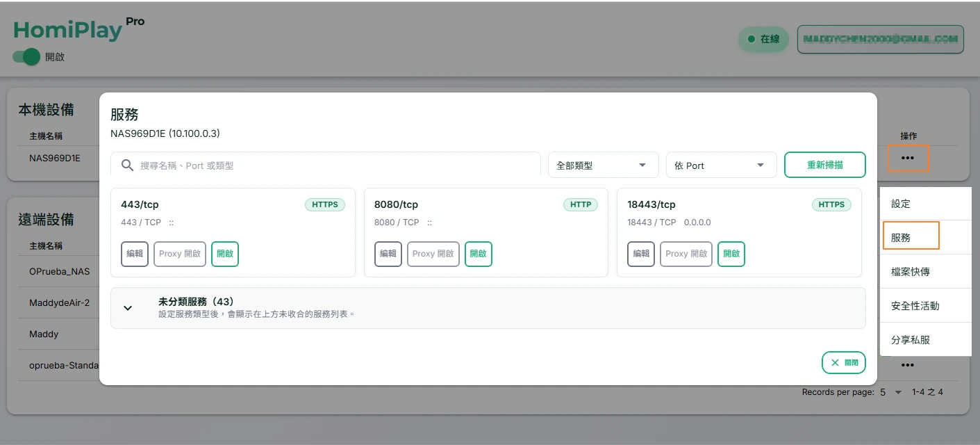Select the MaddydeAir-2 remote device
The image size is (980, 445).
coord(60,303)
